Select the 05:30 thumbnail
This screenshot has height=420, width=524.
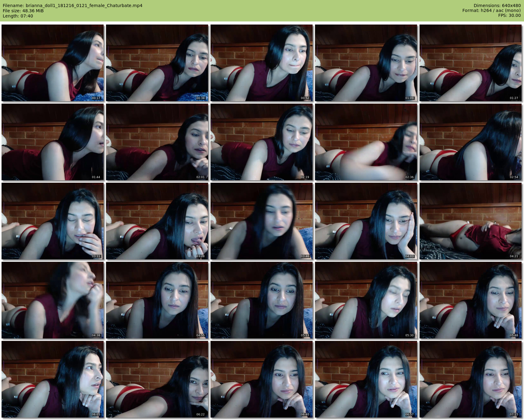point(366,300)
